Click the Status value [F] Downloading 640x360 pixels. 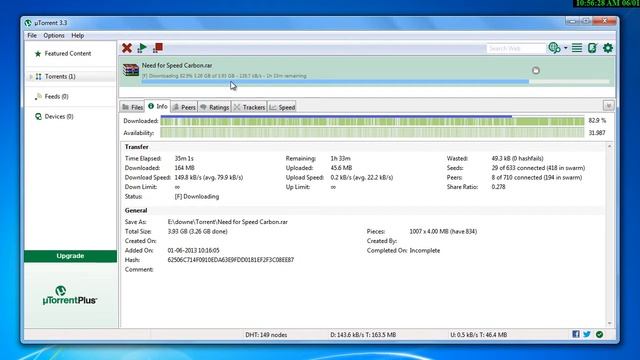(197, 196)
